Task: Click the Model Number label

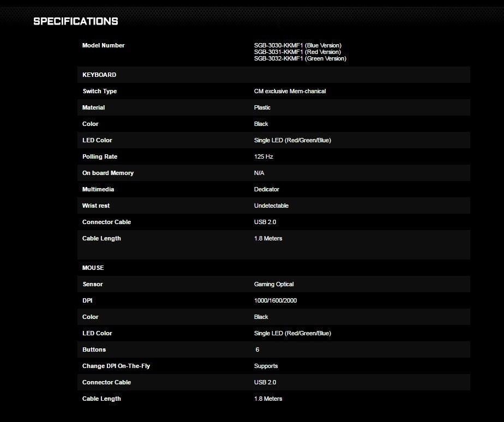Action: tap(103, 45)
